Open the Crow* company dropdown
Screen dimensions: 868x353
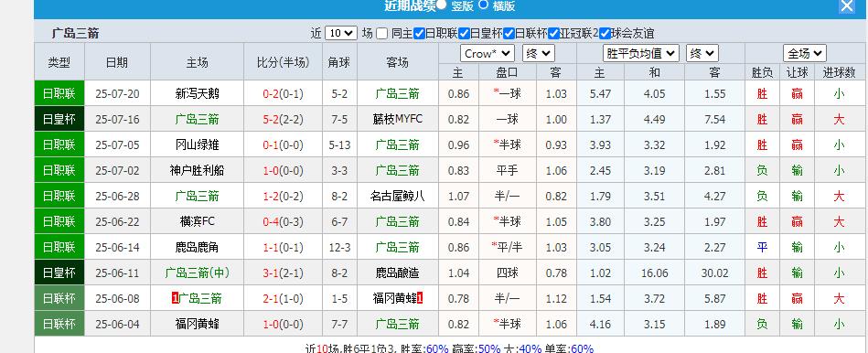point(488,54)
